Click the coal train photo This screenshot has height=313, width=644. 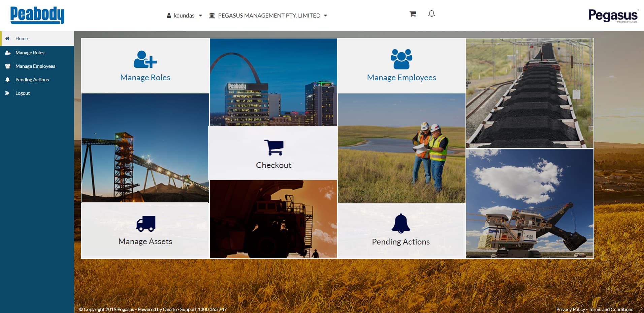pos(530,93)
